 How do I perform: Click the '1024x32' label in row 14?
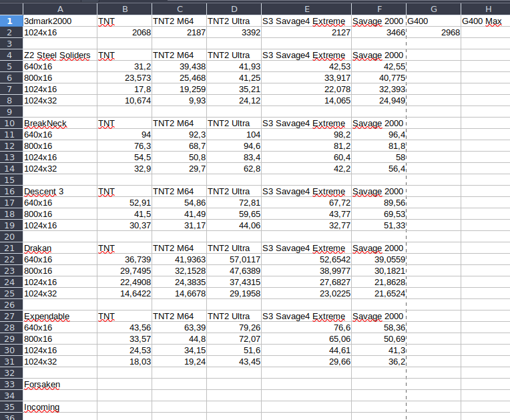(x=60, y=169)
